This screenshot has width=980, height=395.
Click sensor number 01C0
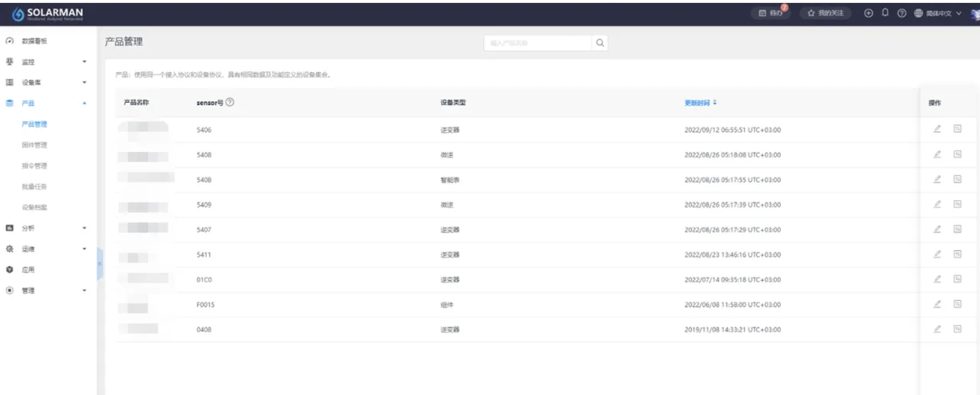204,280
